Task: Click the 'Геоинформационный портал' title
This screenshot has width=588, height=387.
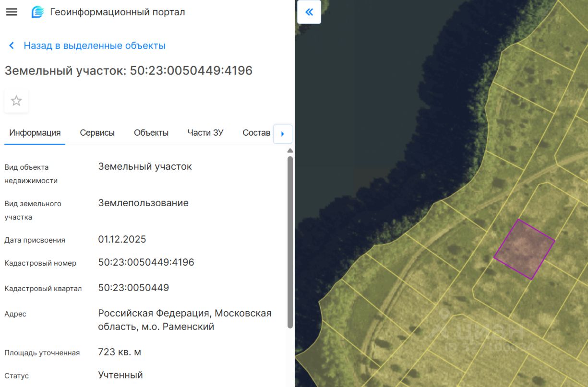Action: pos(118,12)
